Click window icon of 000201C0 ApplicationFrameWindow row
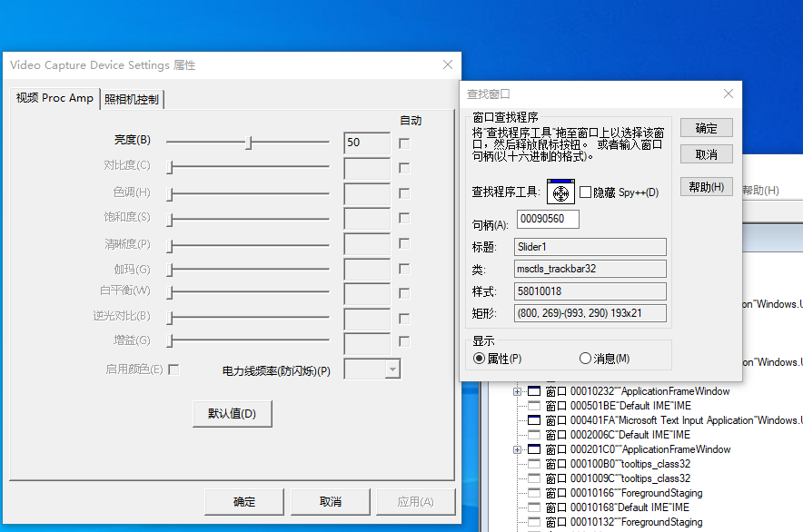This screenshot has width=803, height=532. tap(534, 449)
